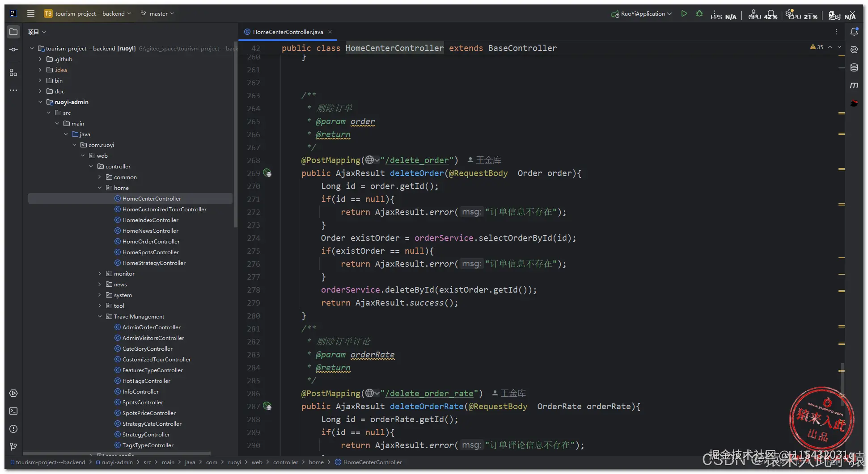Open the AI assistant spiral icon
The image size is (868, 474).
pyautogui.click(x=854, y=50)
